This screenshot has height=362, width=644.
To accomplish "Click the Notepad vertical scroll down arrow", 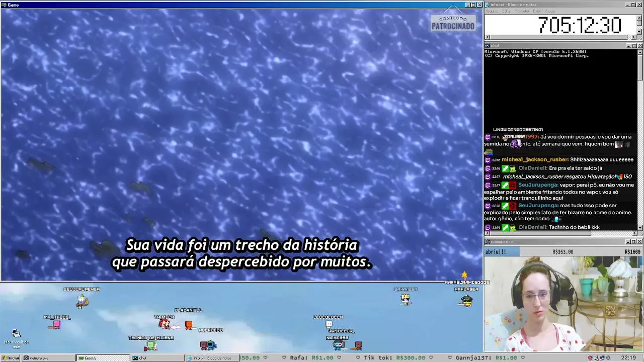I will 640,32.
